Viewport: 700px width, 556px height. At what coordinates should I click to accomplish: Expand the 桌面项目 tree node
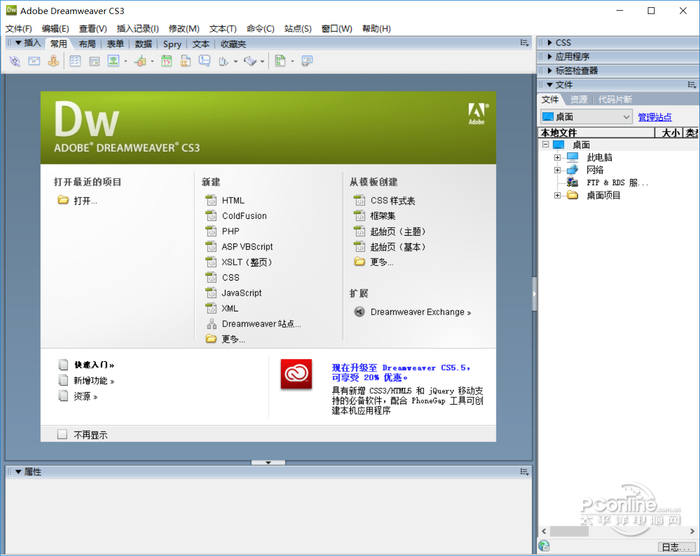557,195
